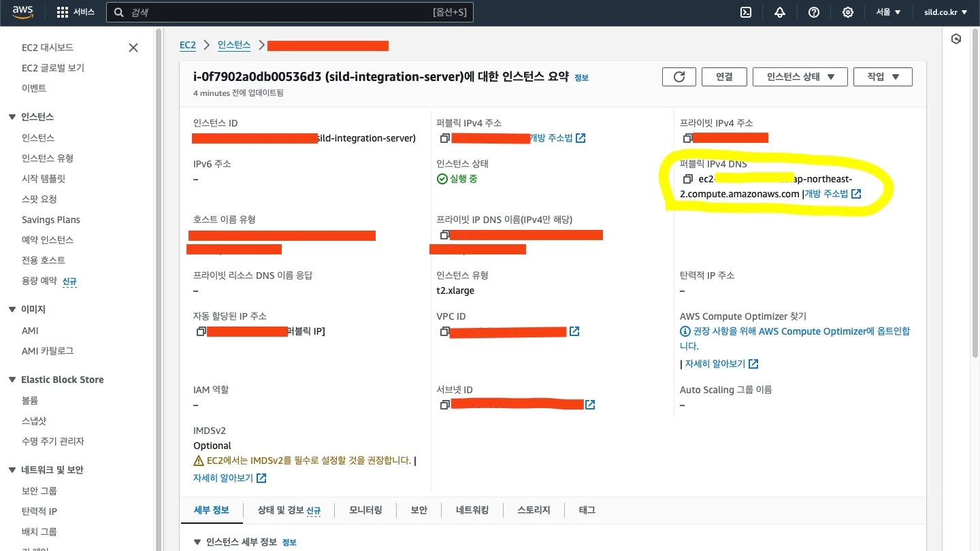Collapse the 이미지 sidebar section
980x551 pixels.
click(12, 310)
